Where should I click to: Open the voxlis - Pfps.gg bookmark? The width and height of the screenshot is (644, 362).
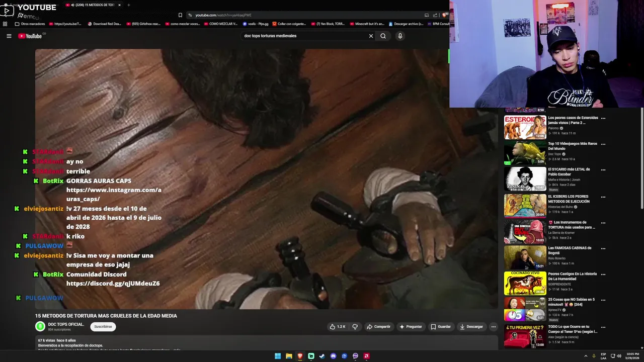tap(255, 24)
